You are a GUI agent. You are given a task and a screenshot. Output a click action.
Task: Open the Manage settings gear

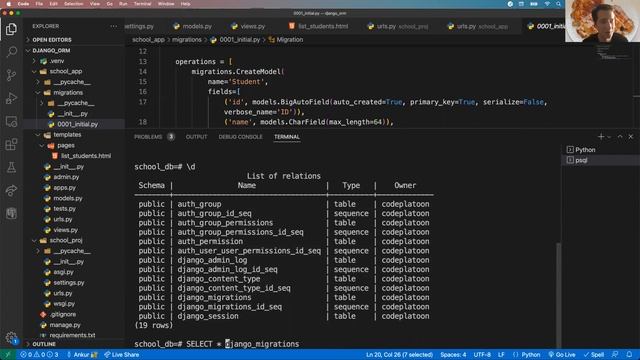tap(11, 337)
